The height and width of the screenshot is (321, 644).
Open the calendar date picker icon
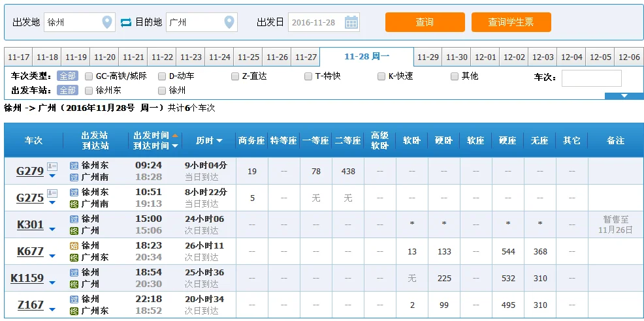[x=351, y=22]
